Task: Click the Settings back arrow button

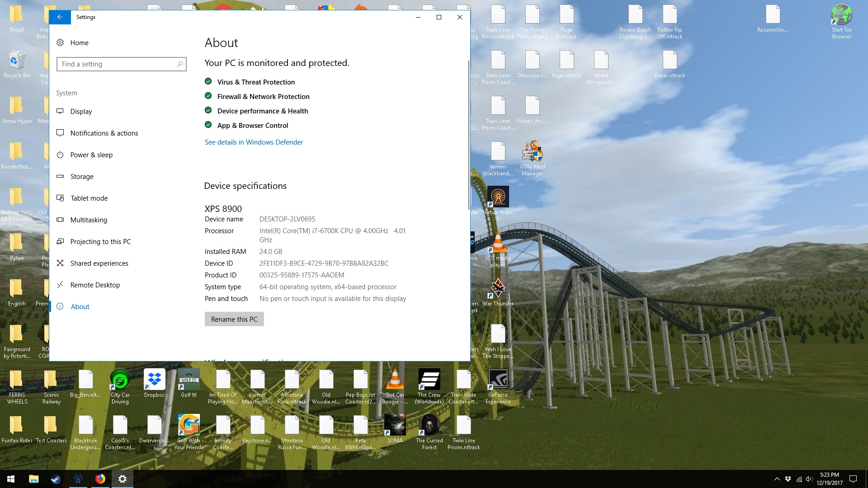Action: click(x=60, y=17)
